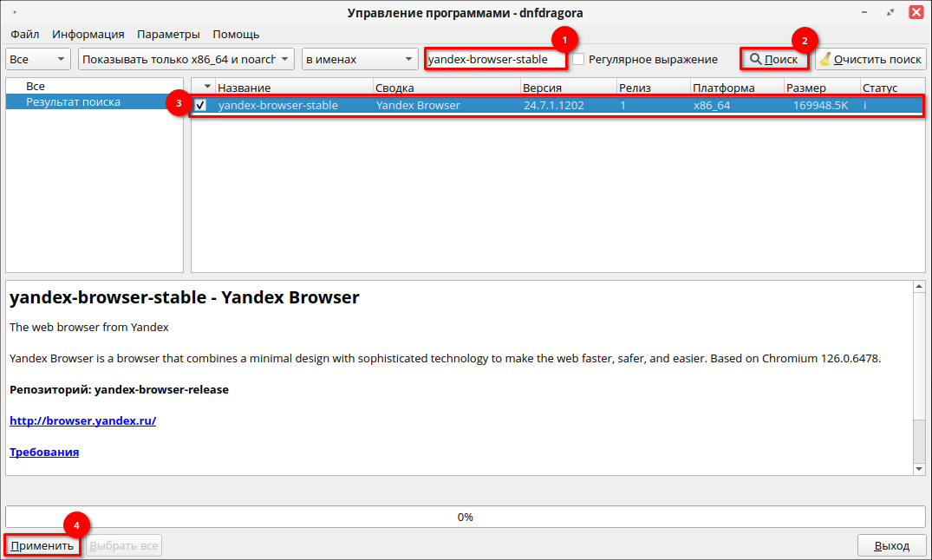
Task: Open the Требования link
Action: pos(44,452)
